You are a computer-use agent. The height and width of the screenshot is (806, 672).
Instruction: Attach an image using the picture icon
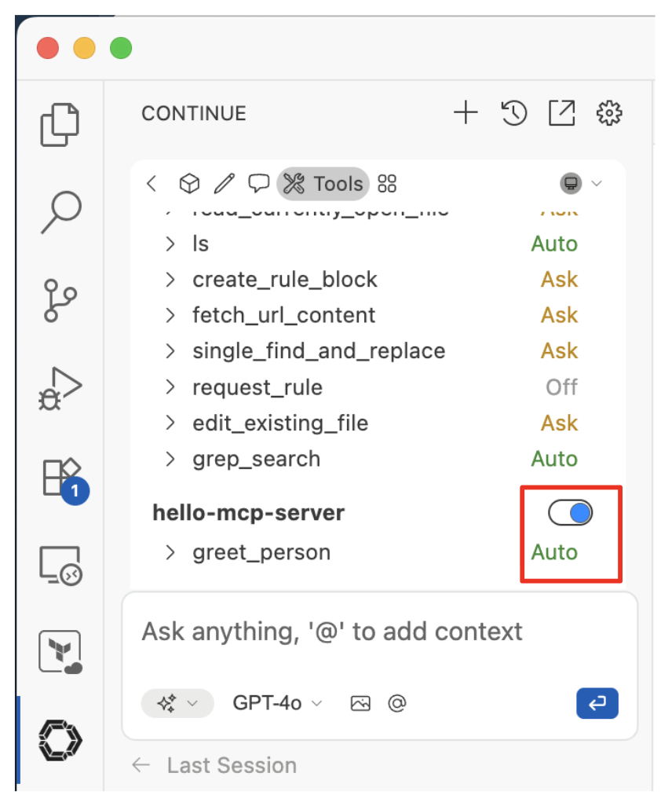coord(360,703)
